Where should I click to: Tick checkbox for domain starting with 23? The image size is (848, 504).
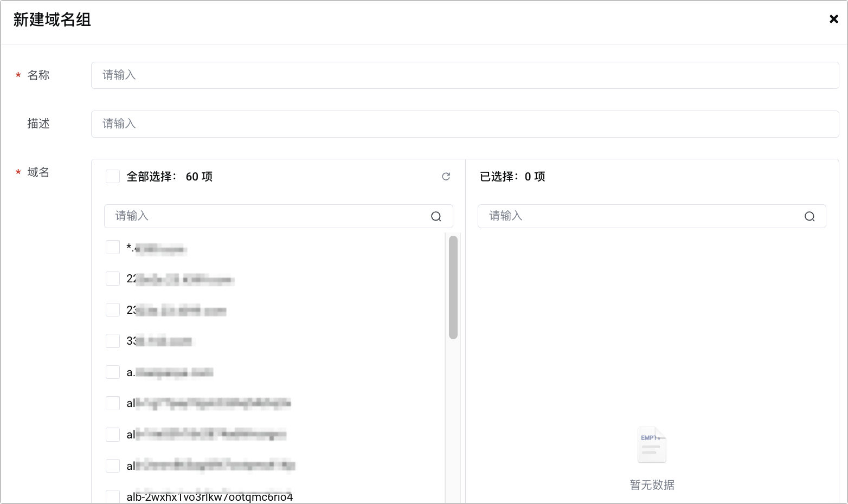(x=113, y=309)
